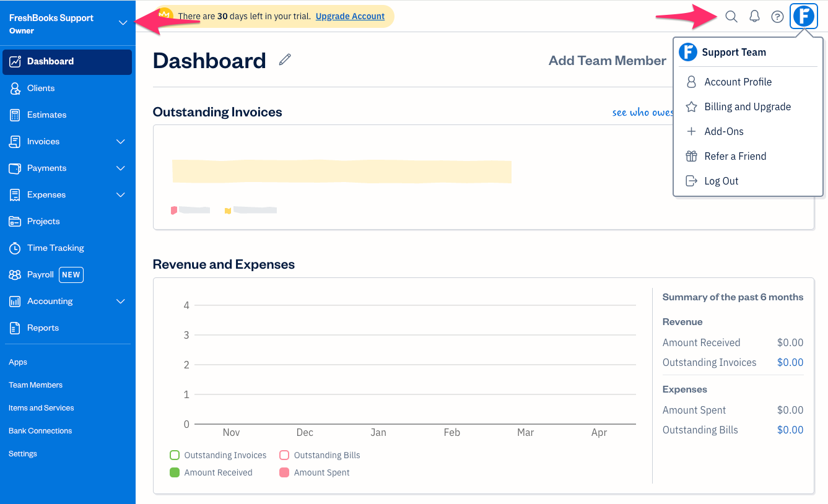Click the FreshBooks profile avatar icon
Image resolution: width=828 pixels, height=504 pixels.
coord(804,16)
